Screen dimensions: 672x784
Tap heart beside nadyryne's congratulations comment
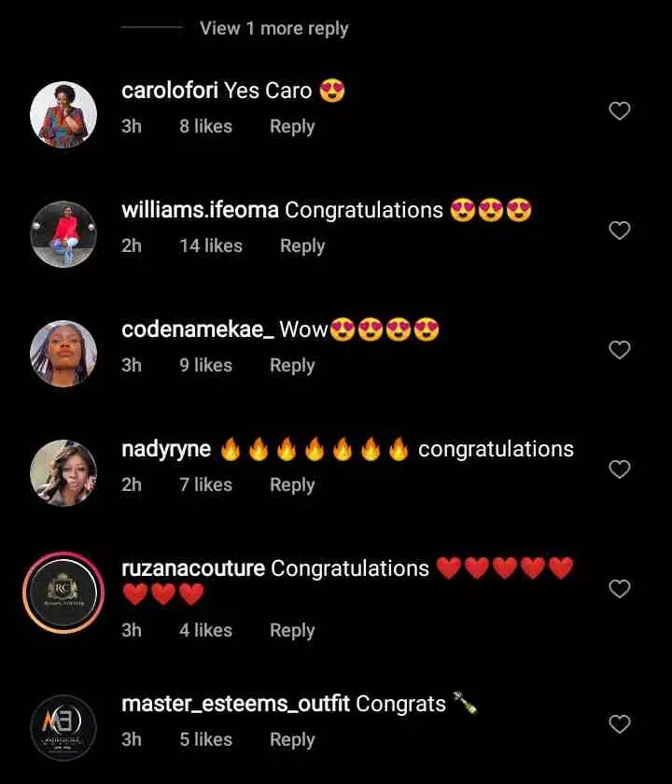tap(620, 469)
